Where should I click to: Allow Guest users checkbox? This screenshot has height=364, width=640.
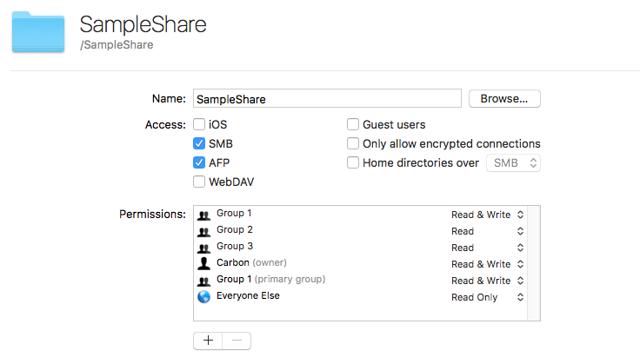tap(353, 125)
